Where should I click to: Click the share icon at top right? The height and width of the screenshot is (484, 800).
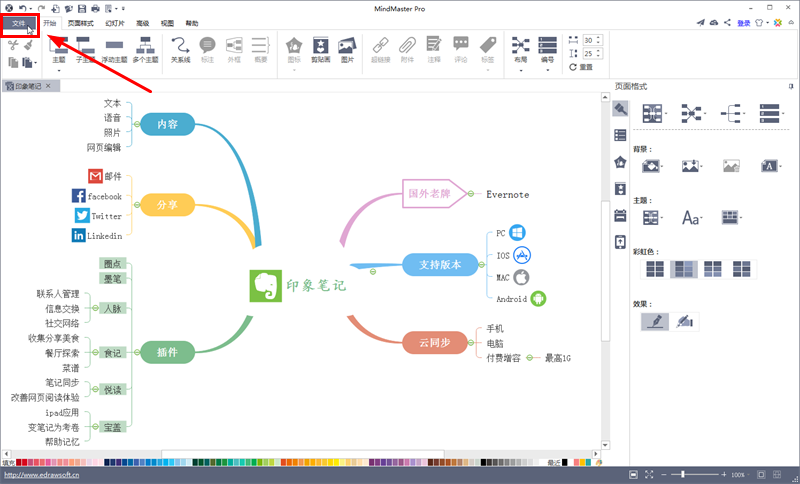tap(728, 23)
